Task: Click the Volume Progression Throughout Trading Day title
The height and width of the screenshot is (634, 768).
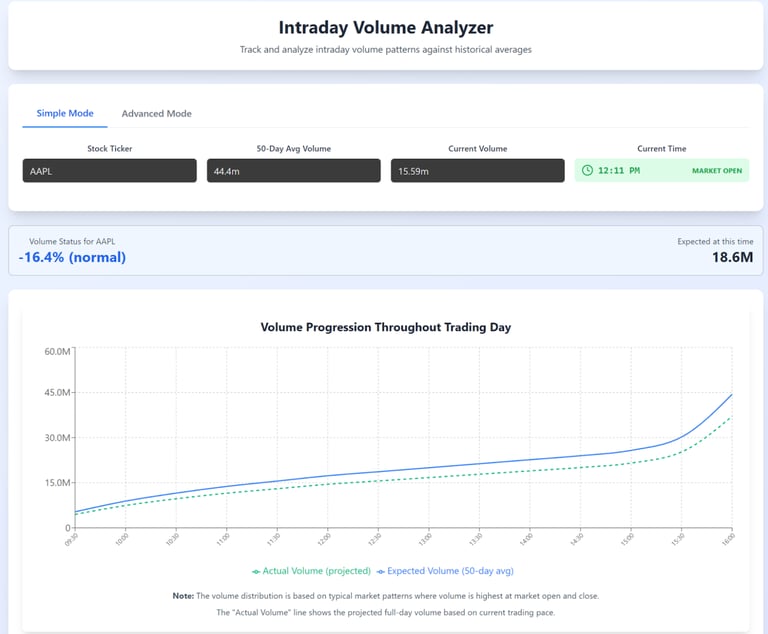Action: tap(385, 327)
